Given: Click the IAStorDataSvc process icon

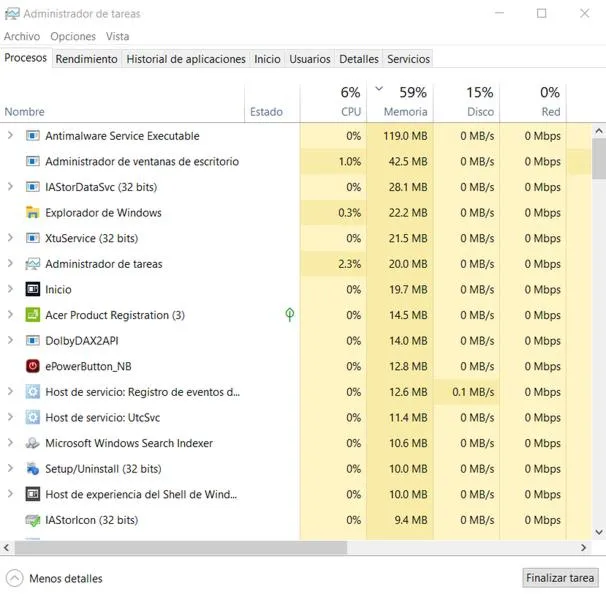Looking at the screenshot, I should (x=32, y=187).
